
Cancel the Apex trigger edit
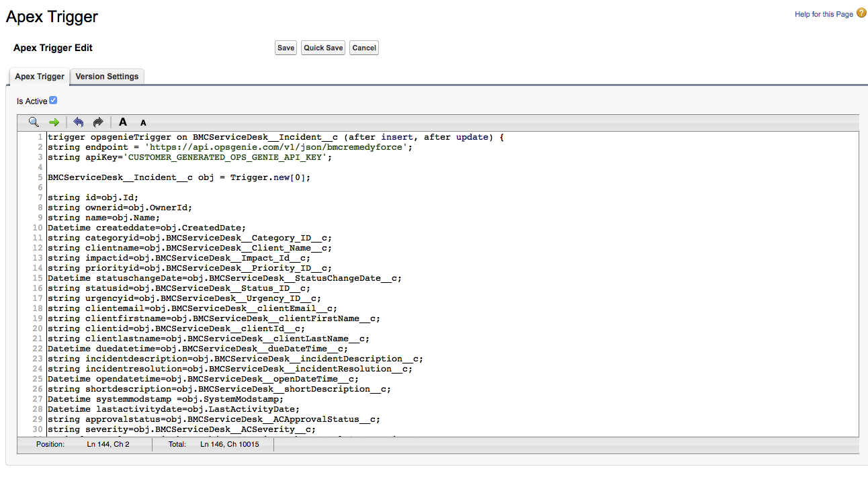[364, 48]
